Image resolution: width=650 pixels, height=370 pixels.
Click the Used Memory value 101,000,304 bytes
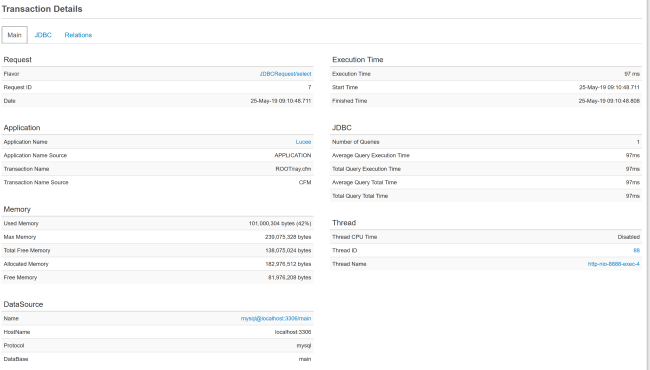coord(280,223)
